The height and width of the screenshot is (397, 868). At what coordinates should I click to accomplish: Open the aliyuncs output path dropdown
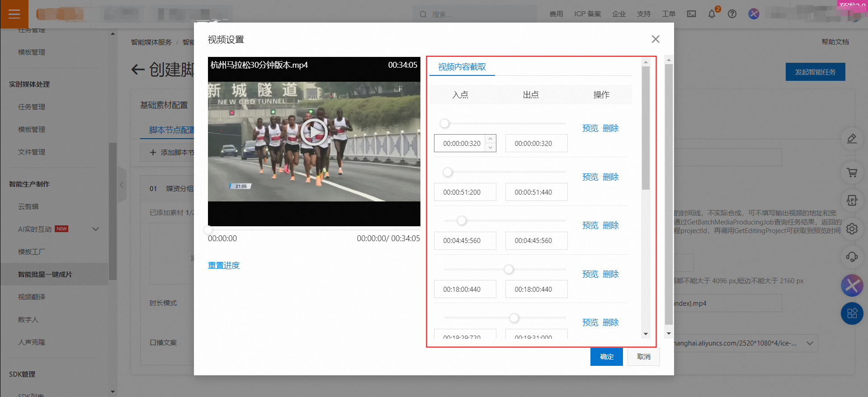point(810,343)
